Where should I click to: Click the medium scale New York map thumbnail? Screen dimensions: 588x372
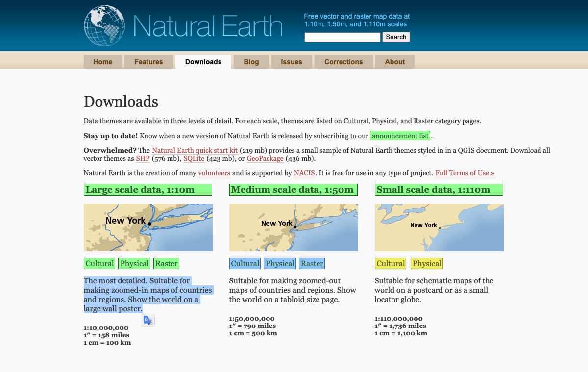click(294, 228)
